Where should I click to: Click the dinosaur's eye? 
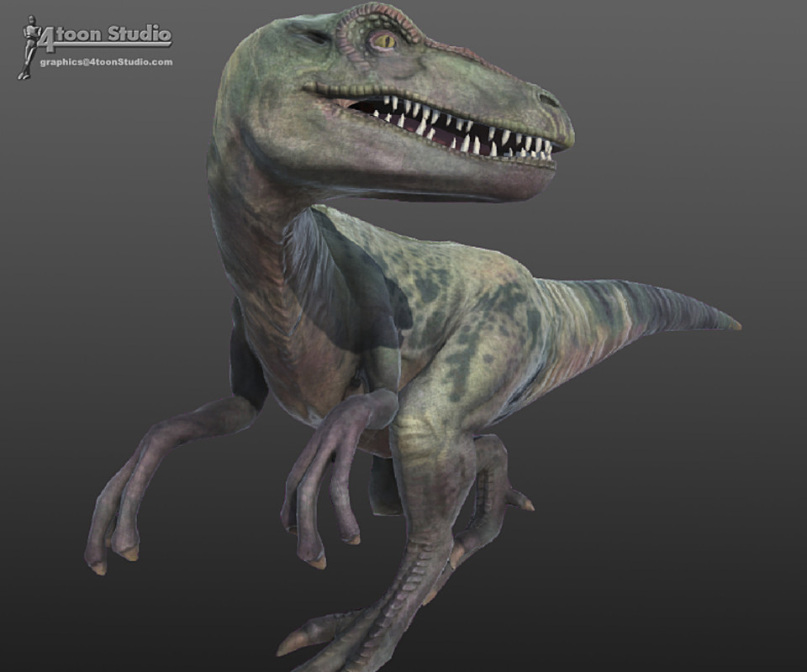(x=382, y=39)
